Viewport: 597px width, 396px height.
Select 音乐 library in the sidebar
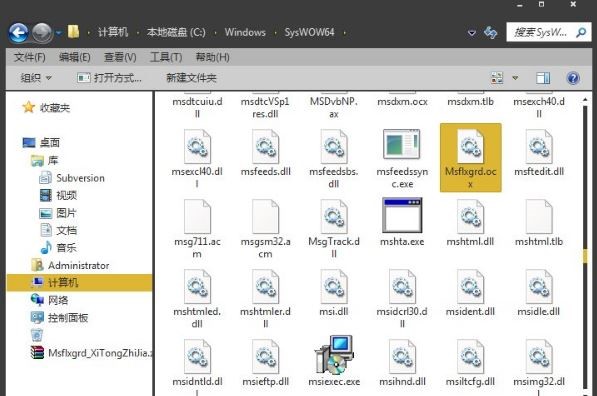click(66, 248)
